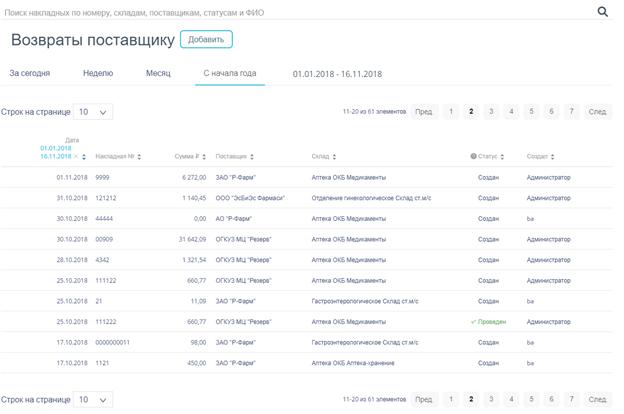This screenshot has height=414, width=624.
Task: Clear the date filter with the × icon
Action: (76, 156)
